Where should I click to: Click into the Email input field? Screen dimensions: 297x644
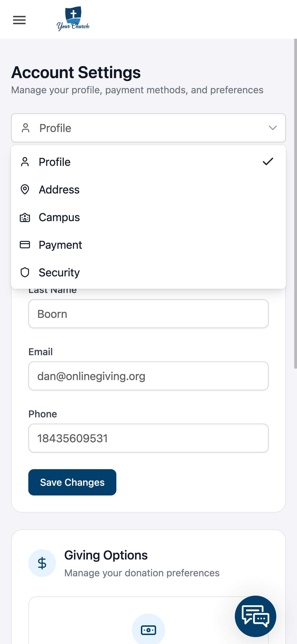point(148,376)
